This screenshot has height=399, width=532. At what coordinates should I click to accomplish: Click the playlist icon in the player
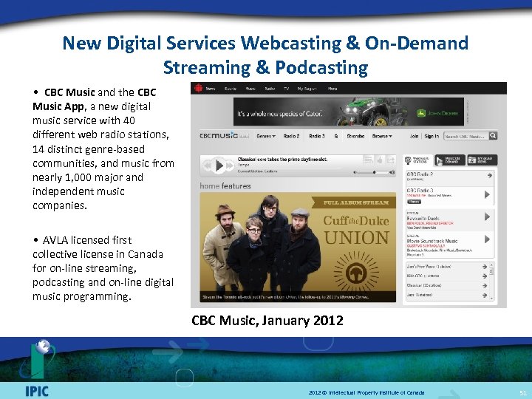pyautogui.click(x=368, y=160)
